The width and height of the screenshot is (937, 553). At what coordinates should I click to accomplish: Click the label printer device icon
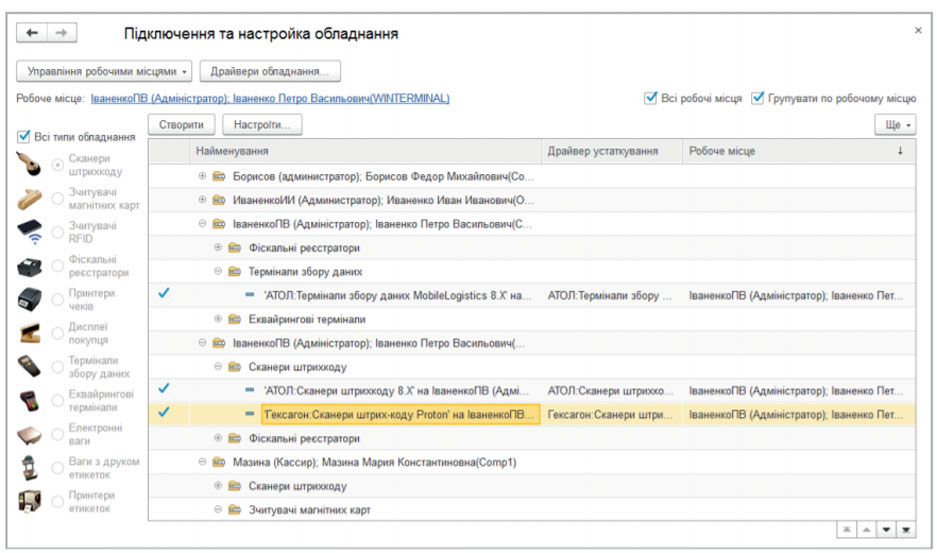(29, 501)
